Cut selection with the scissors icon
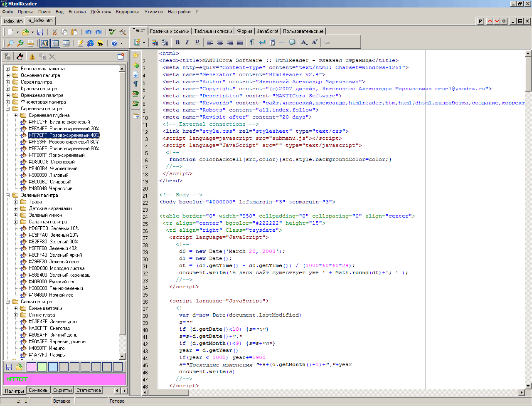The height and width of the screenshot is (406, 532). point(54,32)
